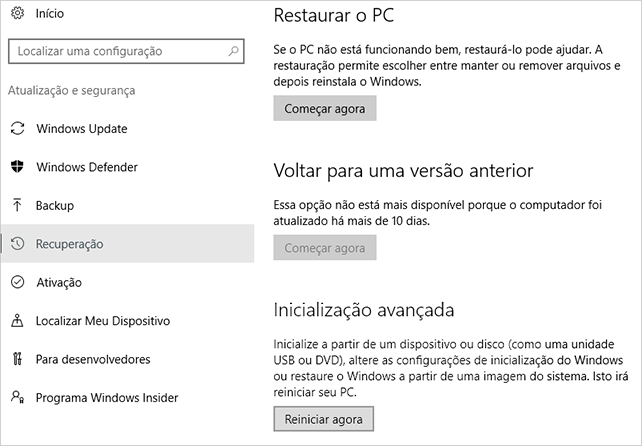Click Começar agora under Voltar para versão anterior
This screenshot has width=642, height=446.
click(325, 248)
